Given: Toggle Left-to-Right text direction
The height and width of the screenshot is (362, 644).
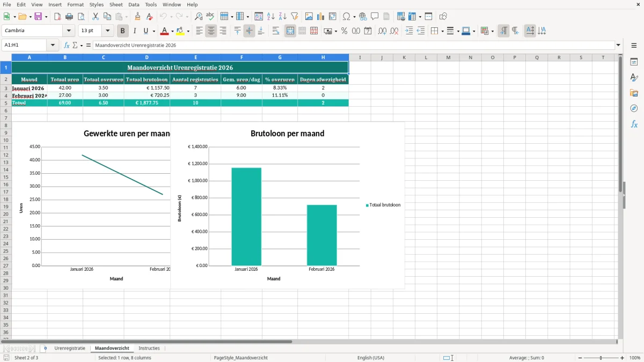Looking at the screenshot, I should pyautogui.click(x=503, y=31).
